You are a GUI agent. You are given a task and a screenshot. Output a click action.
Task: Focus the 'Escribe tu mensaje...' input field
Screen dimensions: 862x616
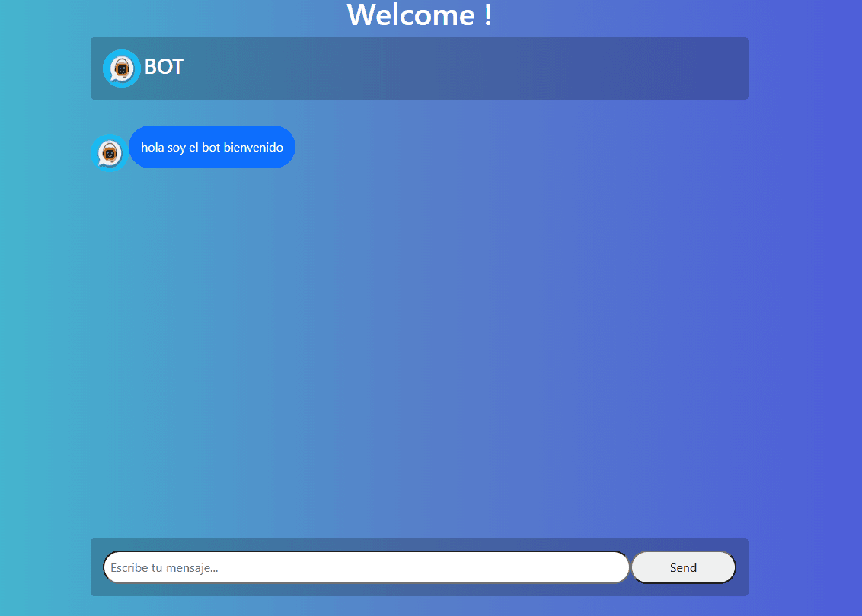(366, 567)
